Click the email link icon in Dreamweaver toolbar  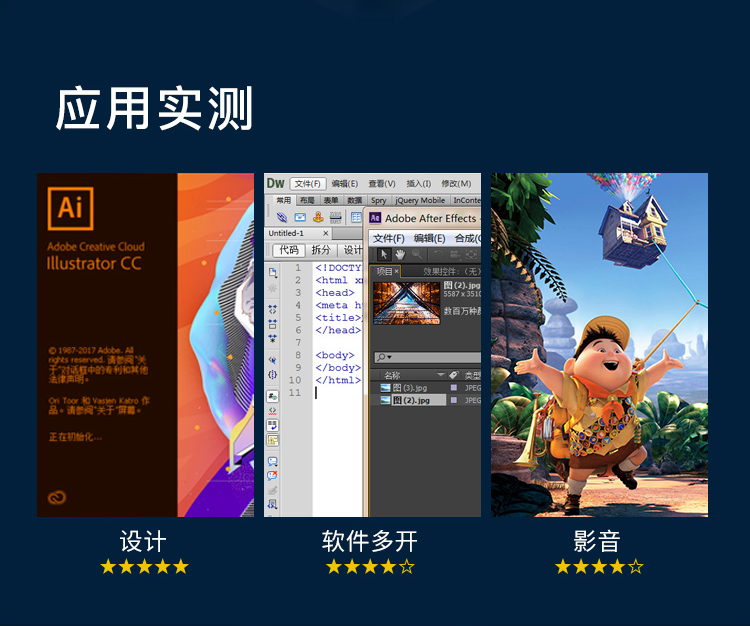[300, 217]
